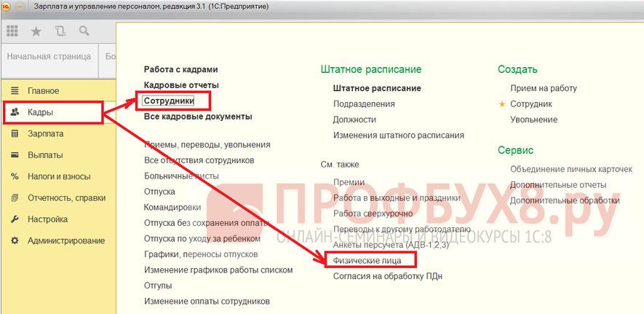
Task: Open the Выплаты section
Action: click(45, 155)
